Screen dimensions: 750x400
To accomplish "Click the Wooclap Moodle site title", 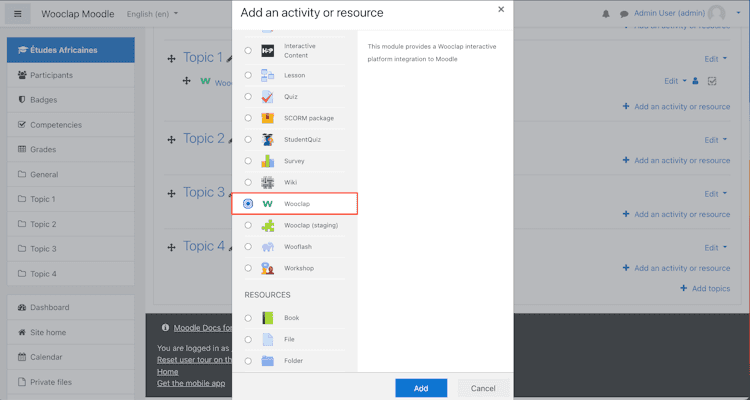I will click(78, 14).
